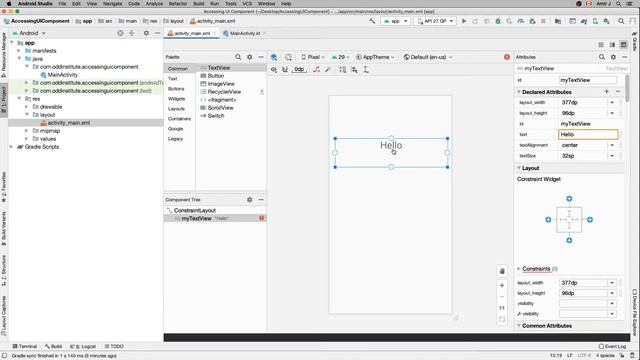Add a declared attribute with the plus icon
The width and height of the screenshot is (640, 360).
pyautogui.click(x=607, y=92)
